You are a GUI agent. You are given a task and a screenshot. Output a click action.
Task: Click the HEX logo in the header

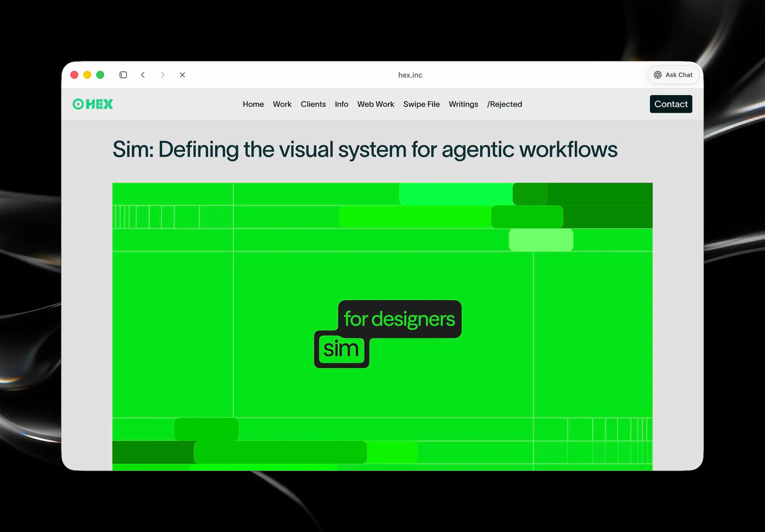93,104
